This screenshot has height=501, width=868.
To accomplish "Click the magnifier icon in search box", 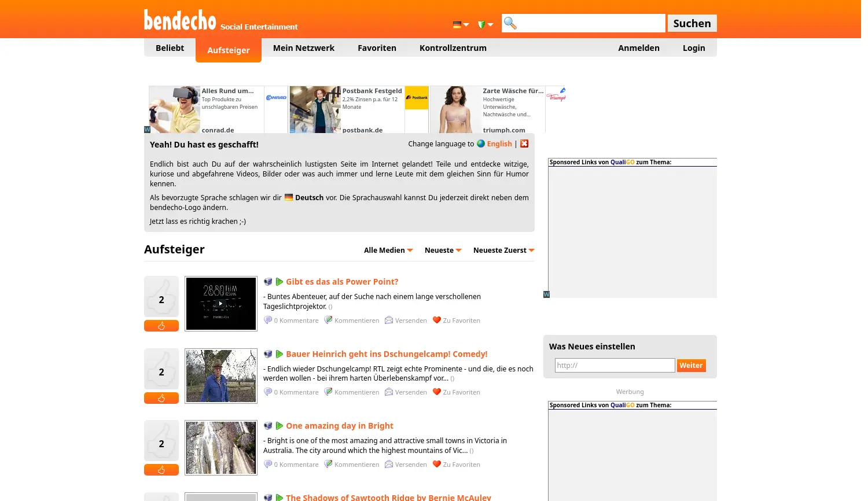I will click(x=510, y=23).
